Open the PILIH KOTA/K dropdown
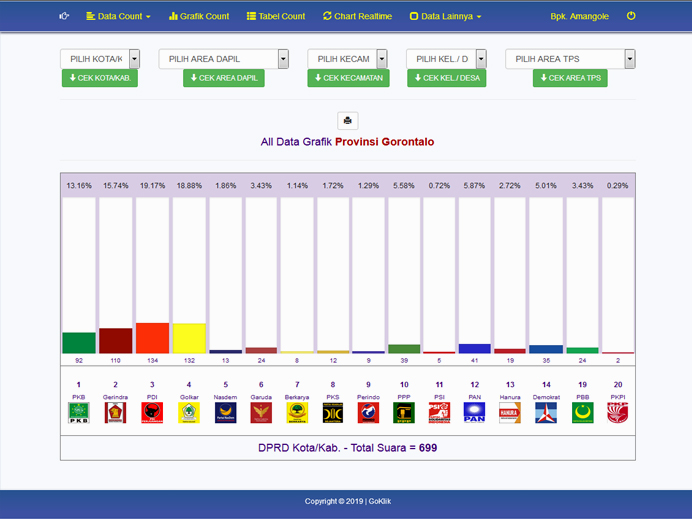 pos(100,59)
